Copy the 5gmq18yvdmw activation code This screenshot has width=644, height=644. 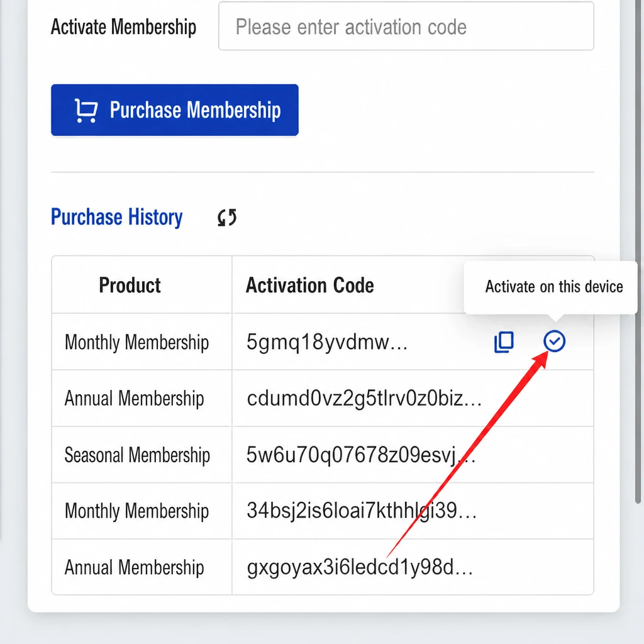(x=504, y=341)
